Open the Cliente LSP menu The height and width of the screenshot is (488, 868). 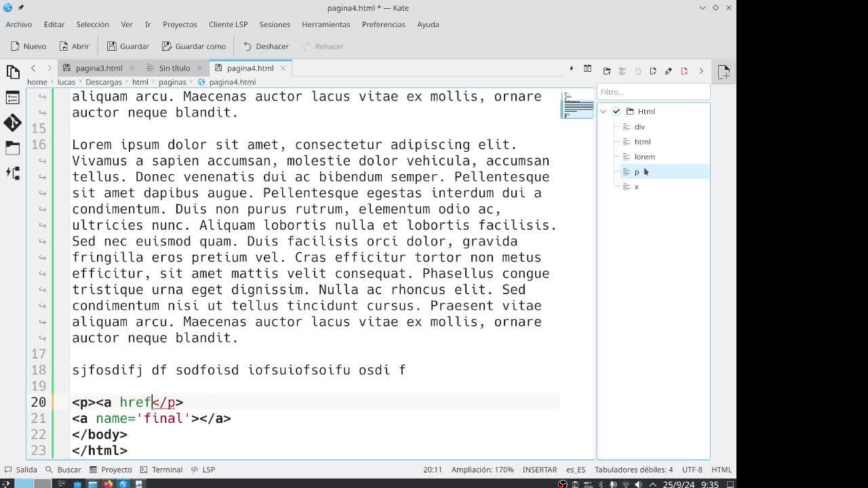click(228, 24)
